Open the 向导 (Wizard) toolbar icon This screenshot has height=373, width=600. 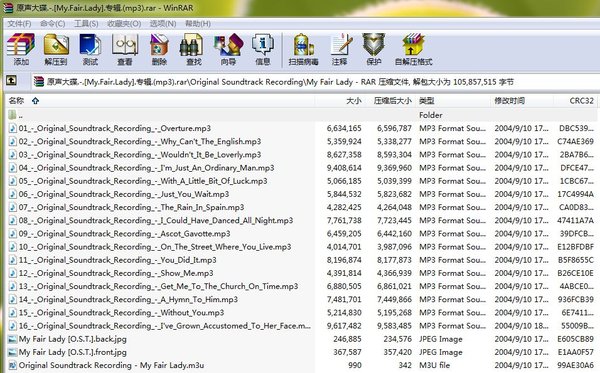pos(228,44)
